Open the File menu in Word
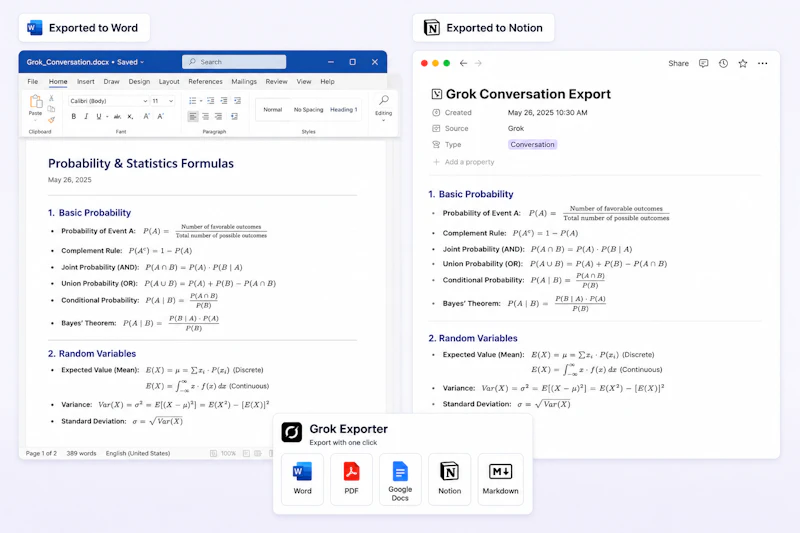 [33, 82]
